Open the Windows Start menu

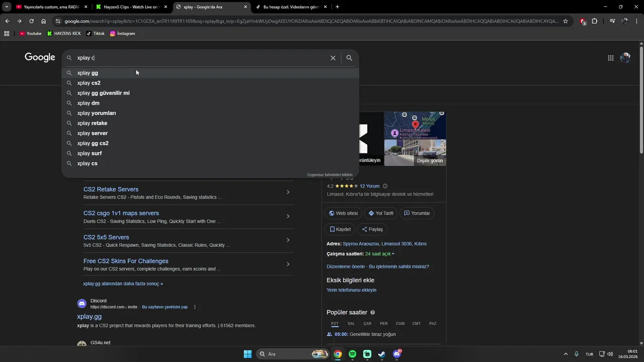248,354
